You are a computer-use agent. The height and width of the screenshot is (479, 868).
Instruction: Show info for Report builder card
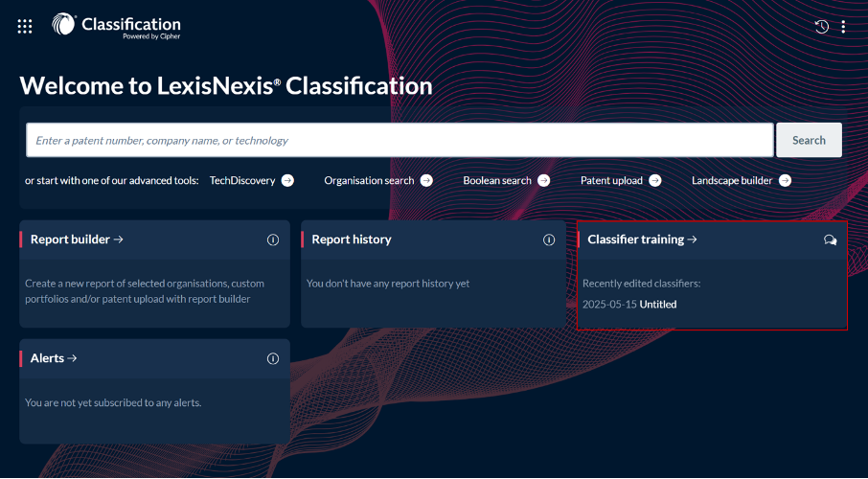point(273,239)
